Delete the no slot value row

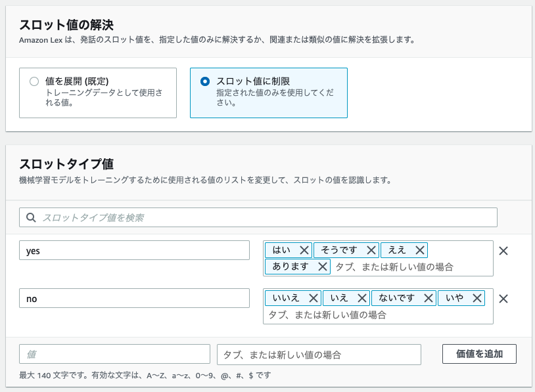(x=503, y=299)
